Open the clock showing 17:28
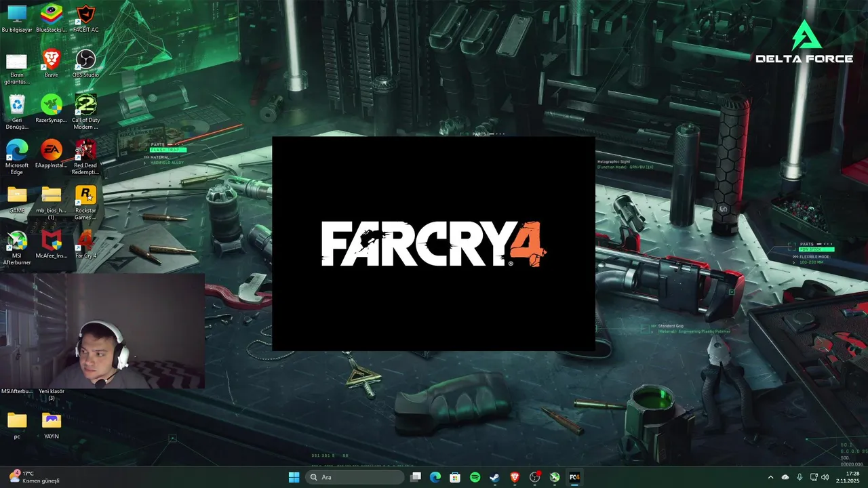Viewport: 868px width, 488px height. click(x=848, y=477)
